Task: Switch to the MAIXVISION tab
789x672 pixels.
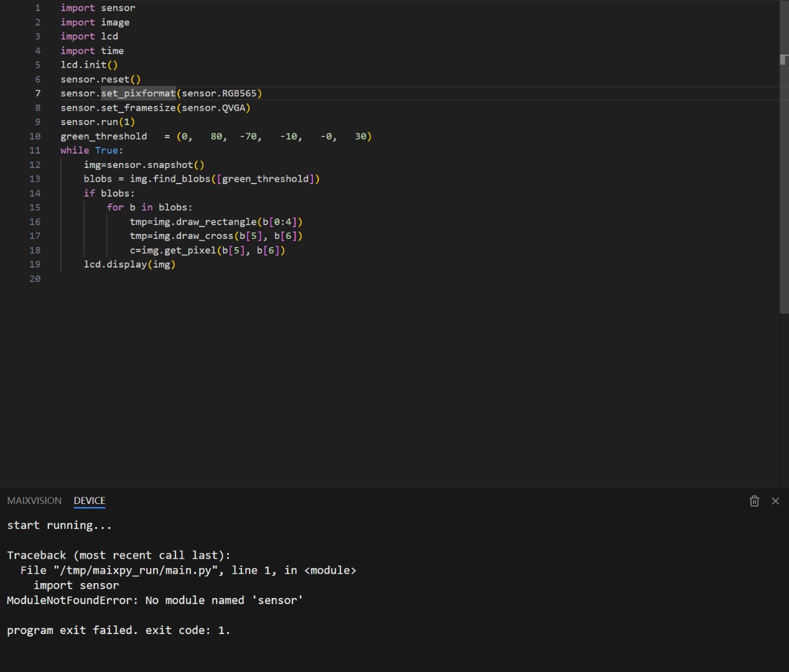Action: pyautogui.click(x=34, y=501)
